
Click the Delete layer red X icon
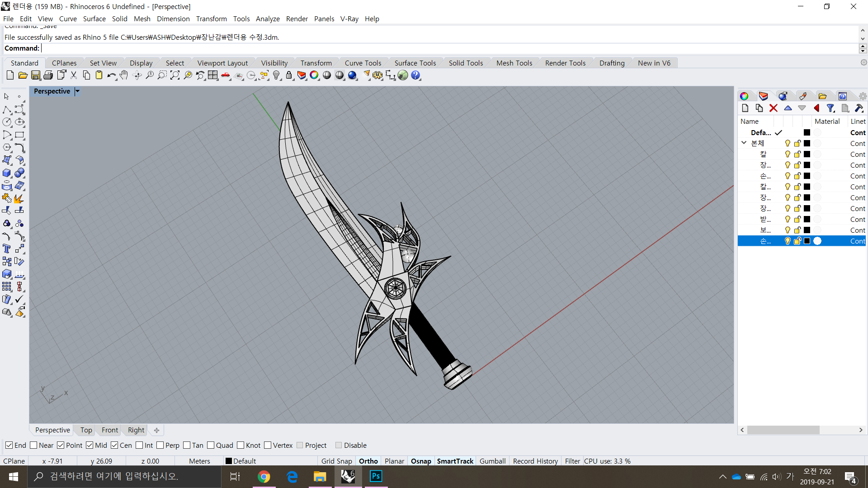coord(773,108)
